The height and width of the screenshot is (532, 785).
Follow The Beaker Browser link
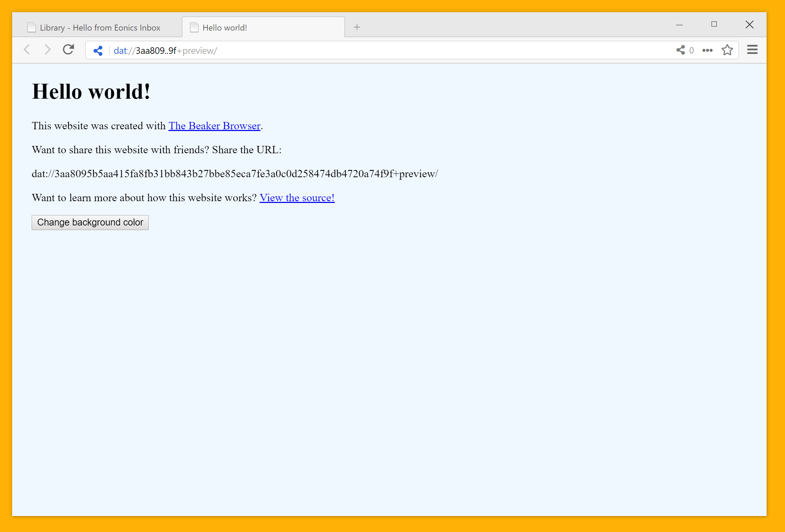coord(214,126)
